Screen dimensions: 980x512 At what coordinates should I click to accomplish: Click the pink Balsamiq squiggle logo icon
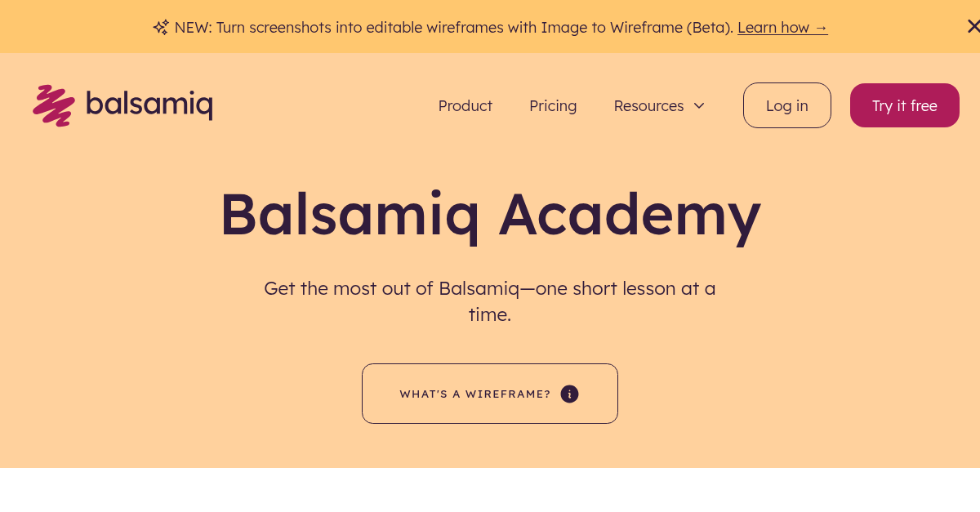click(x=54, y=105)
